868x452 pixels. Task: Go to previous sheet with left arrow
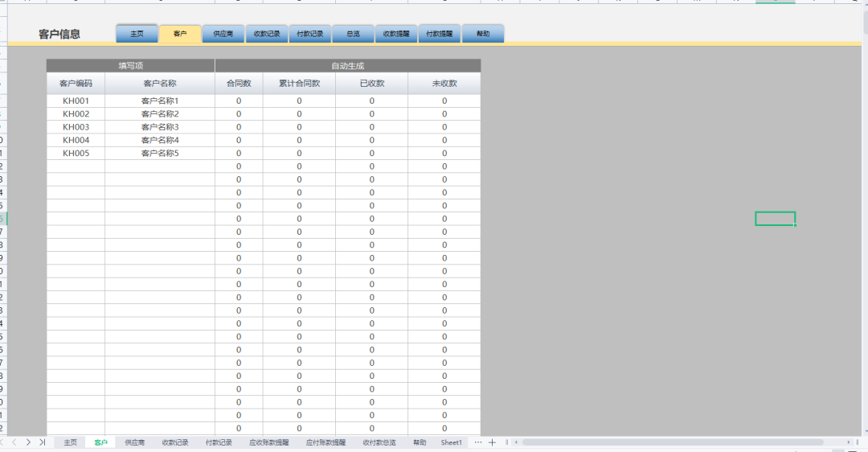click(x=14, y=442)
